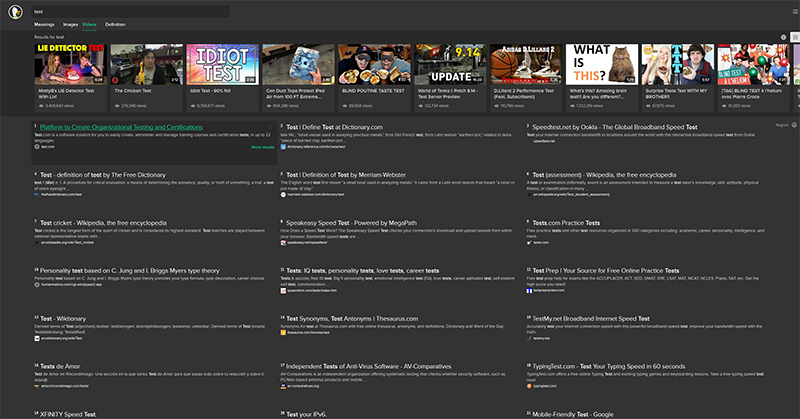Switch the video results to grid view
The width and height of the screenshot is (800, 419).
794,37
